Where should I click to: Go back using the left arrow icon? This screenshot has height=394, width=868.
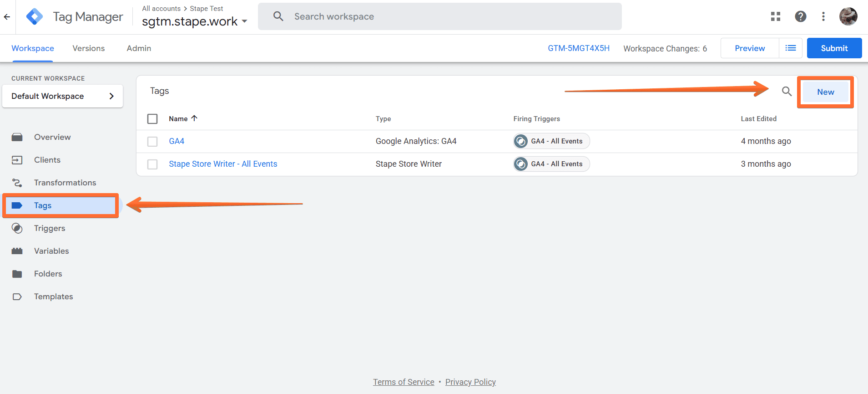coord(7,17)
